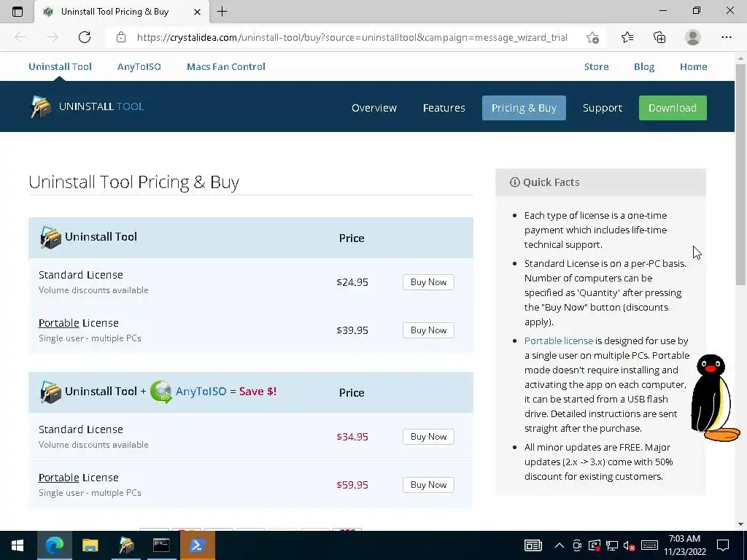Image resolution: width=747 pixels, height=560 pixels.
Task: View site info via the lock icon
Action: pyautogui.click(x=121, y=37)
